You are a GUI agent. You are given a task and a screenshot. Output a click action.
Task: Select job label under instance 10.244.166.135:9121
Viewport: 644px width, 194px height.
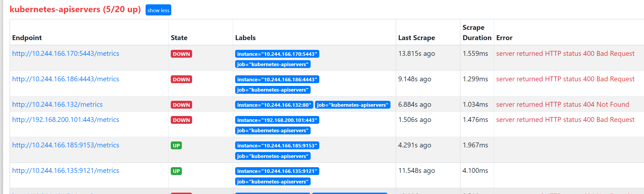click(x=273, y=182)
